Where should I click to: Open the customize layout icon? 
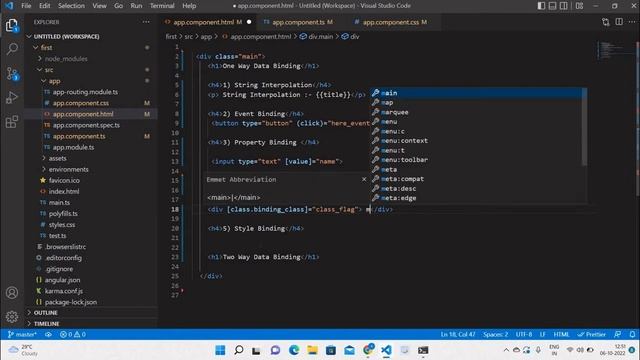(579, 6)
